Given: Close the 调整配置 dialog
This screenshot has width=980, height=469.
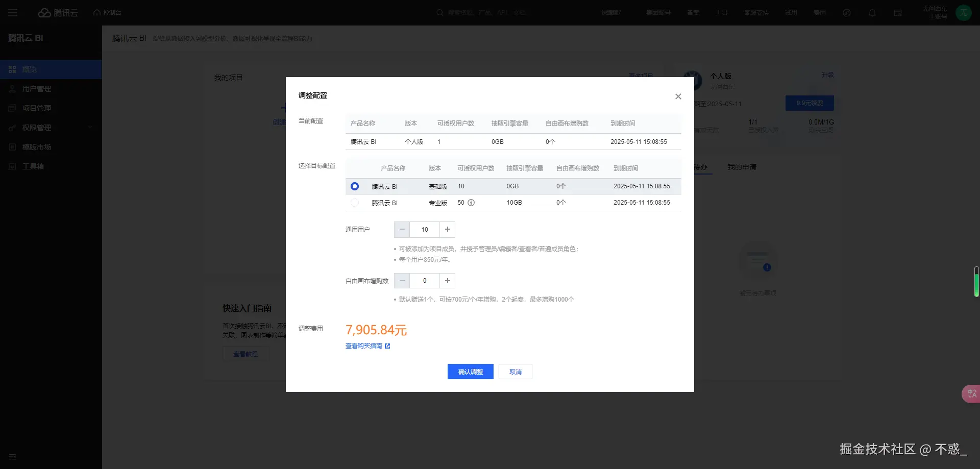Looking at the screenshot, I should [678, 96].
